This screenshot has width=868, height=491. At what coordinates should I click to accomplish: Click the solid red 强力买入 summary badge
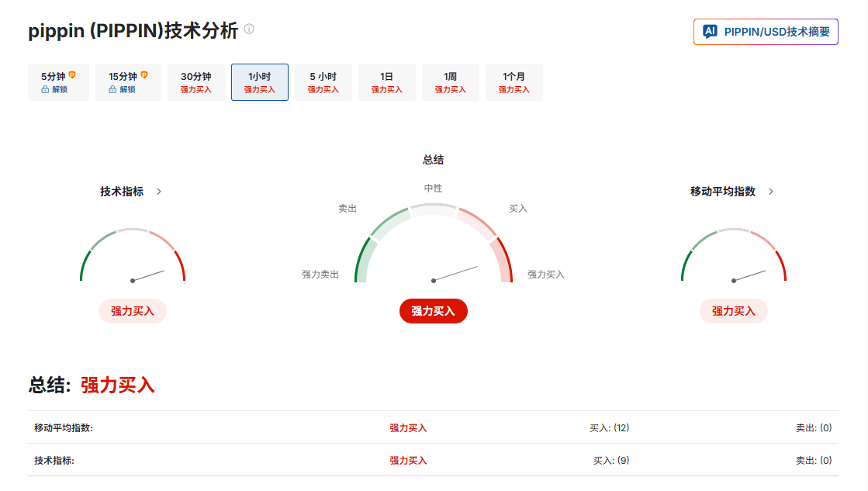[x=434, y=311]
